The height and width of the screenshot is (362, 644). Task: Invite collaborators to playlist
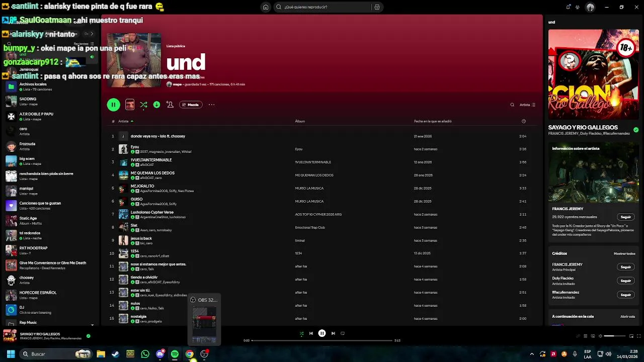click(170, 105)
